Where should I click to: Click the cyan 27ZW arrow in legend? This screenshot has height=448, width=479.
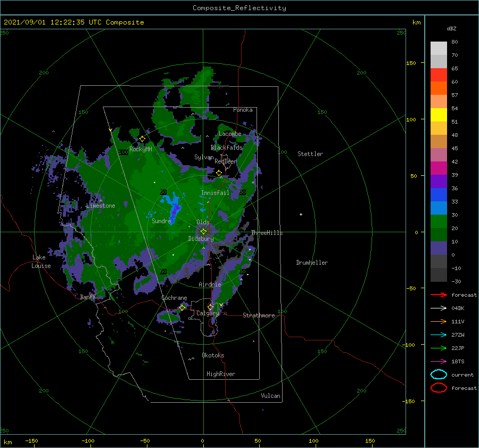coord(439,335)
